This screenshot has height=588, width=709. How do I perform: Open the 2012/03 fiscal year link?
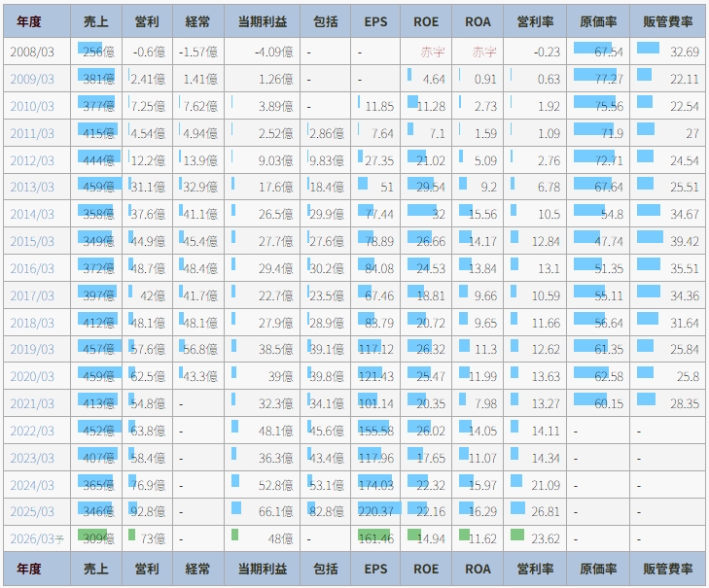tap(32, 160)
